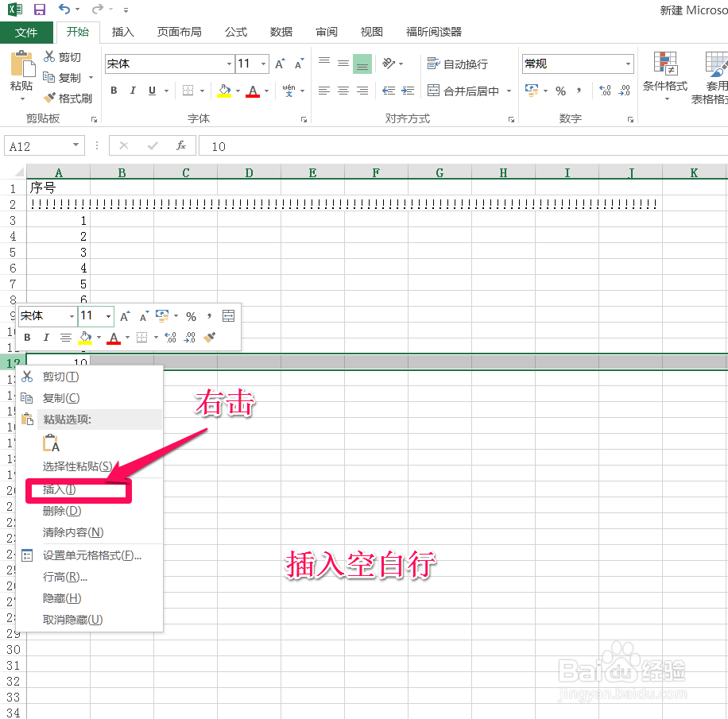Viewport: 728px width, 719px height.
Task: Open Conditional Formatting (条件格式)
Action: click(664, 78)
